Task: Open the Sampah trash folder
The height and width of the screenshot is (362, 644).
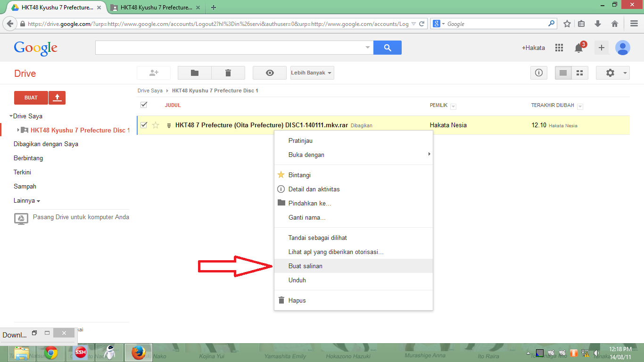Action: [25, 187]
